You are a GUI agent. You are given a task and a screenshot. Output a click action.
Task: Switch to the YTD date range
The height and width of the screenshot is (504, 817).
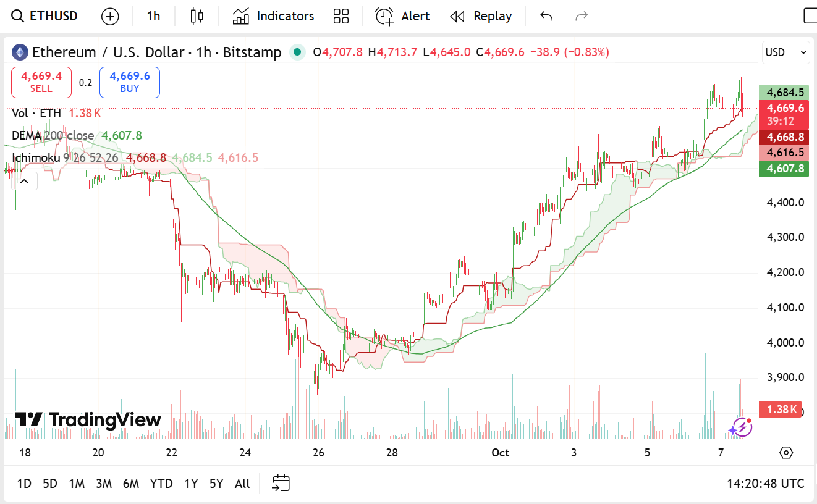click(161, 483)
